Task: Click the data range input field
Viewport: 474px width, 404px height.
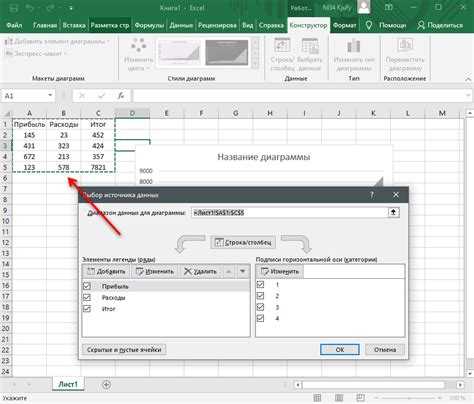Action: [x=289, y=213]
